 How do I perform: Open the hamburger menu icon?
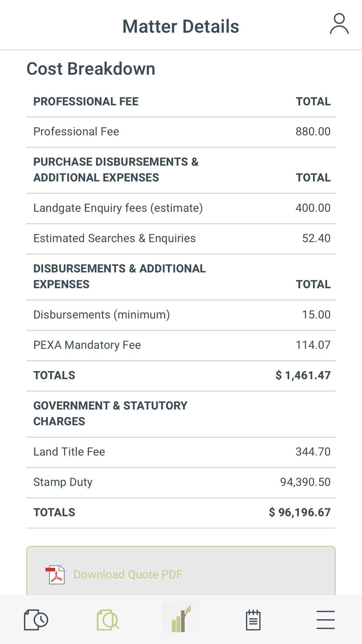(x=325, y=620)
